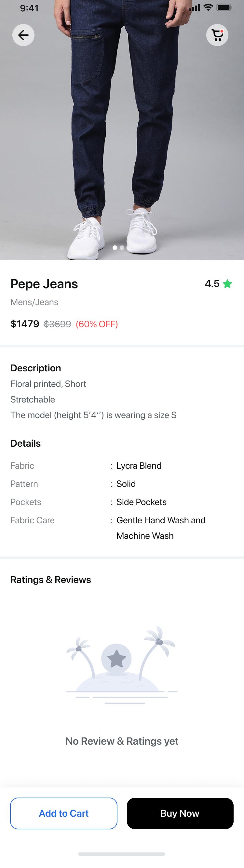Tap the green rating star

(227, 284)
